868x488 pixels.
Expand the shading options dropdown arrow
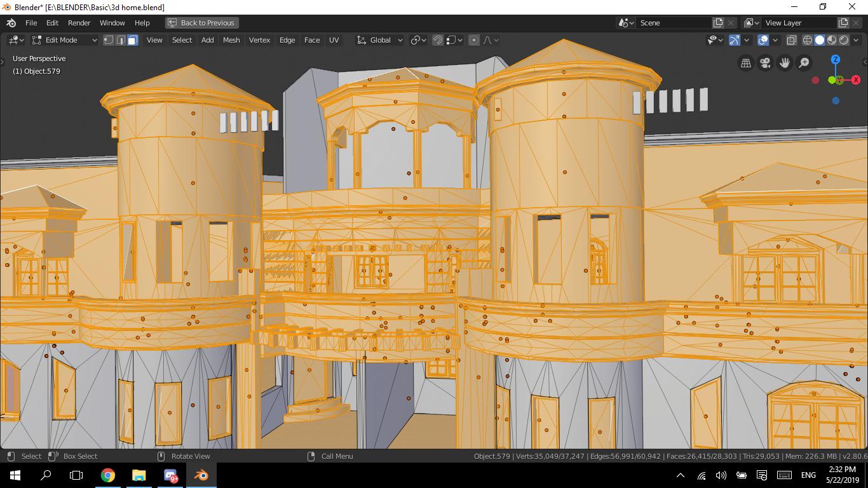857,40
